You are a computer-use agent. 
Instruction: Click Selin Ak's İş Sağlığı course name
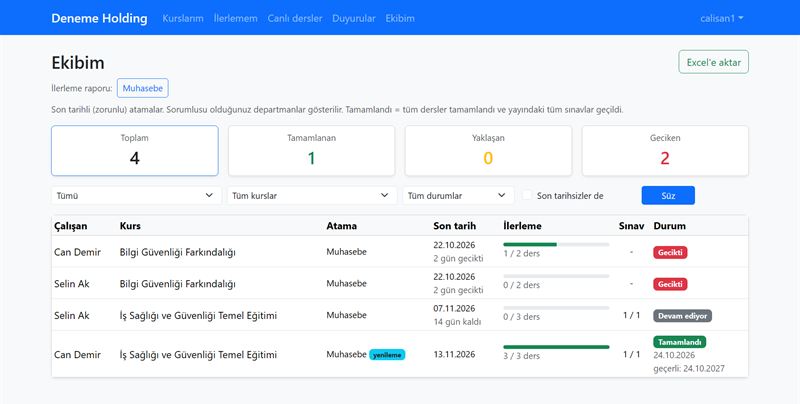coord(198,315)
